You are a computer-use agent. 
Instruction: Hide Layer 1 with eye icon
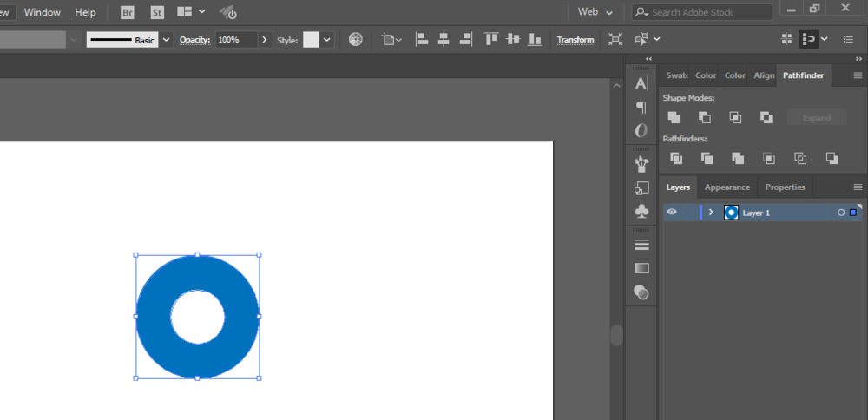tap(672, 213)
